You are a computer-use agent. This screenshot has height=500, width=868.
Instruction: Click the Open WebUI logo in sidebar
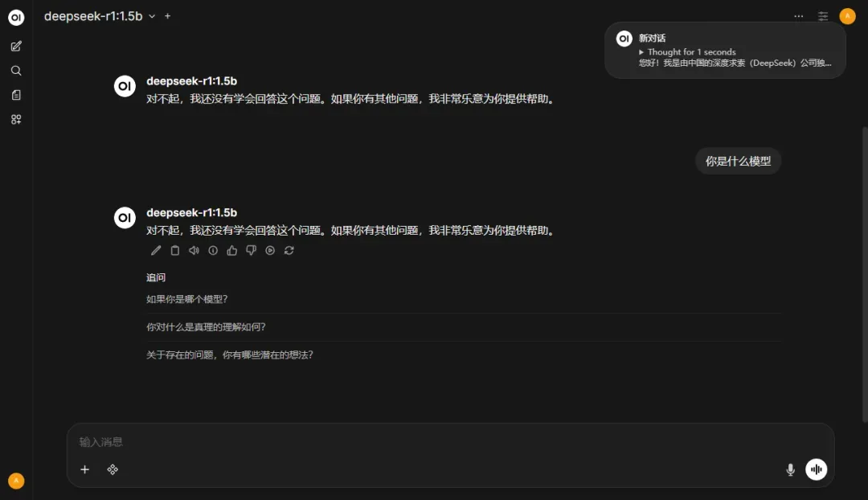pyautogui.click(x=16, y=17)
